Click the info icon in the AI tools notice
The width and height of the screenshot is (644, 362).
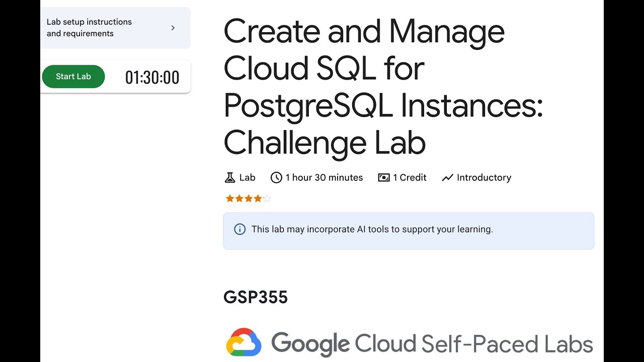click(240, 229)
